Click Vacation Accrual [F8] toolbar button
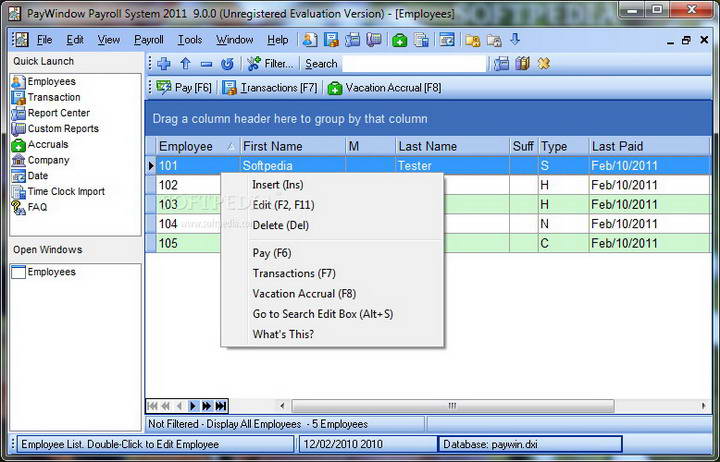This screenshot has width=720, height=462. point(385,87)
